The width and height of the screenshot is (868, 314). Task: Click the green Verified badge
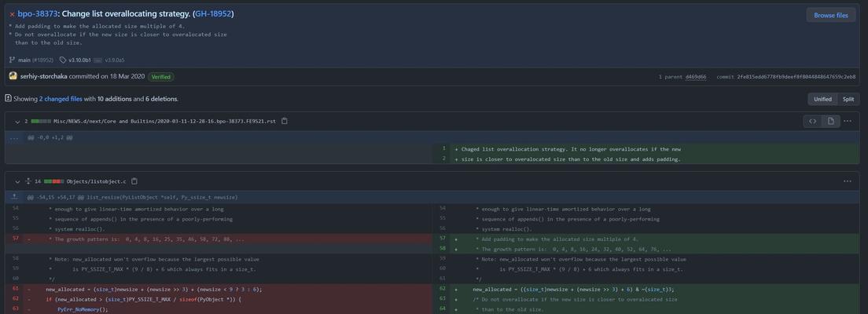[160, 77]
